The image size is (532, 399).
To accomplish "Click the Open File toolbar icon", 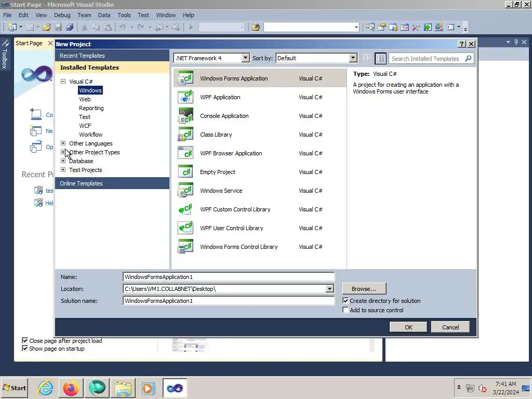I will tap(47, 27).
